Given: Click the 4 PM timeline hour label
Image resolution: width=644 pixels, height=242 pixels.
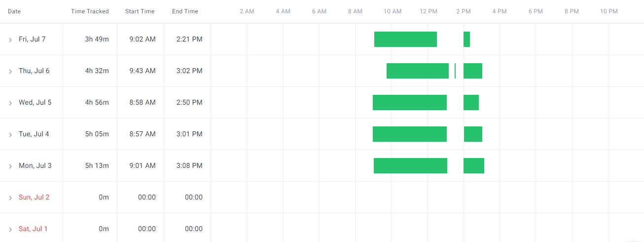Looking at the screenshot, I should 500,11.
